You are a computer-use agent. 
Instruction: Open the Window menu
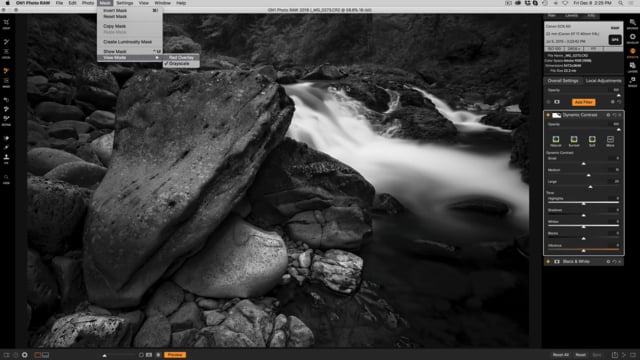coord(162,3)
